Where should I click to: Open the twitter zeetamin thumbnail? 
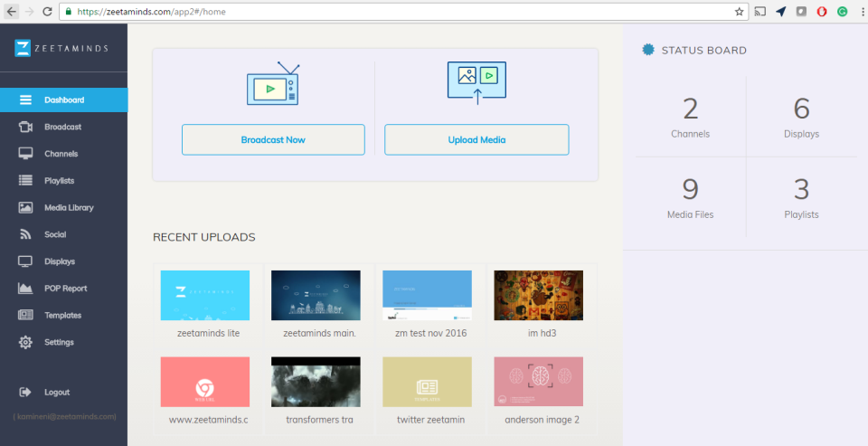(428, 382)
